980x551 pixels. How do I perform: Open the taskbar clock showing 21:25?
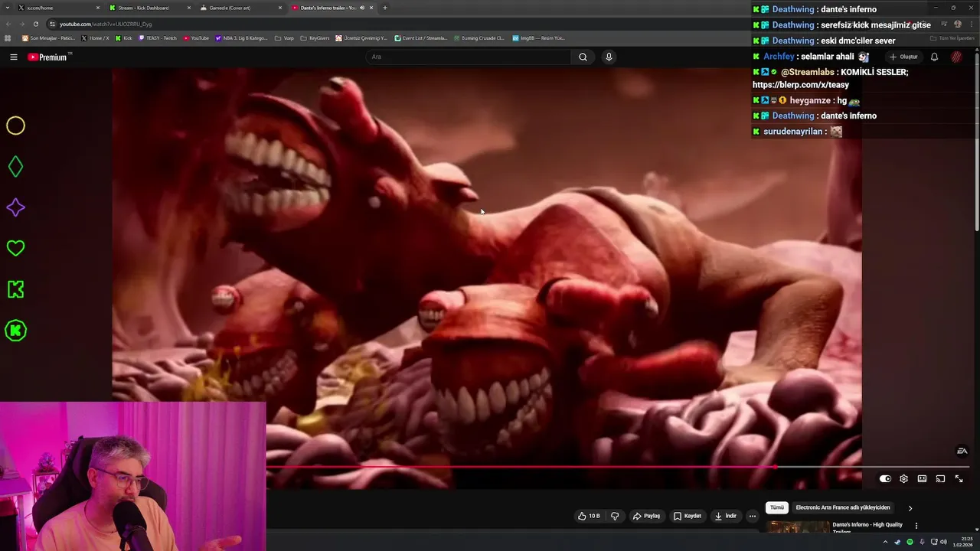click(963, 542)
